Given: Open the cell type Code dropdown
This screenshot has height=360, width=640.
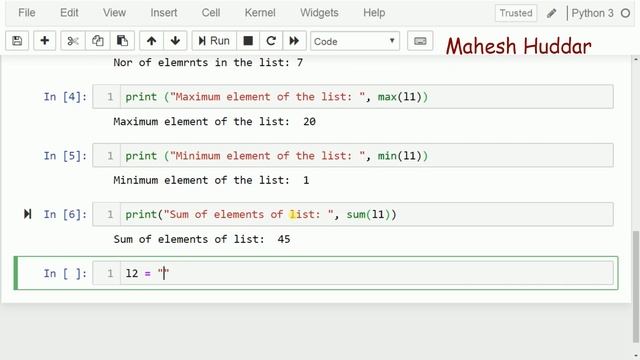Looking at the screenshot, I should (x=355, y=41).
